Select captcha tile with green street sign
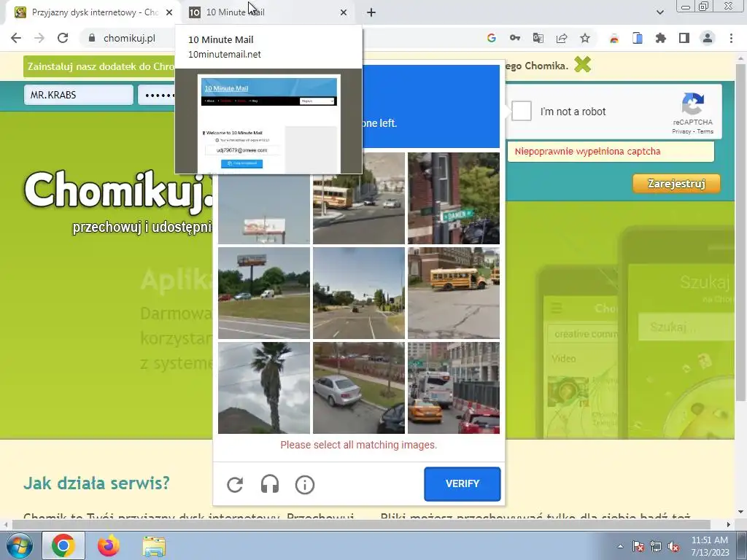Screen dimensions: 747x560 coord(454,198)
